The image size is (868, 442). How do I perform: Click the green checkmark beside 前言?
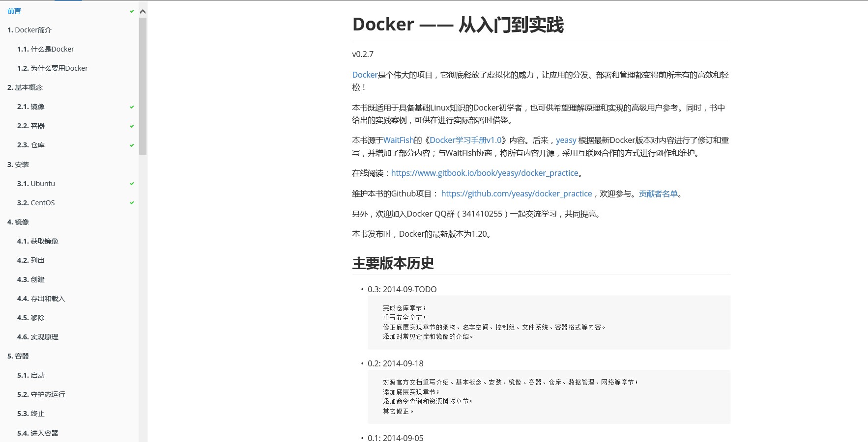(132, 11)
